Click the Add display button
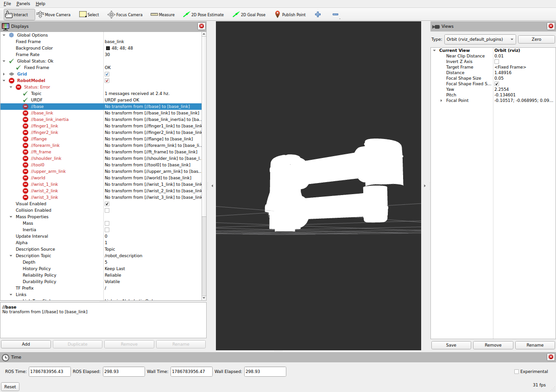Image resolution: width=556 pixels, height=392 pixels. 26,344
